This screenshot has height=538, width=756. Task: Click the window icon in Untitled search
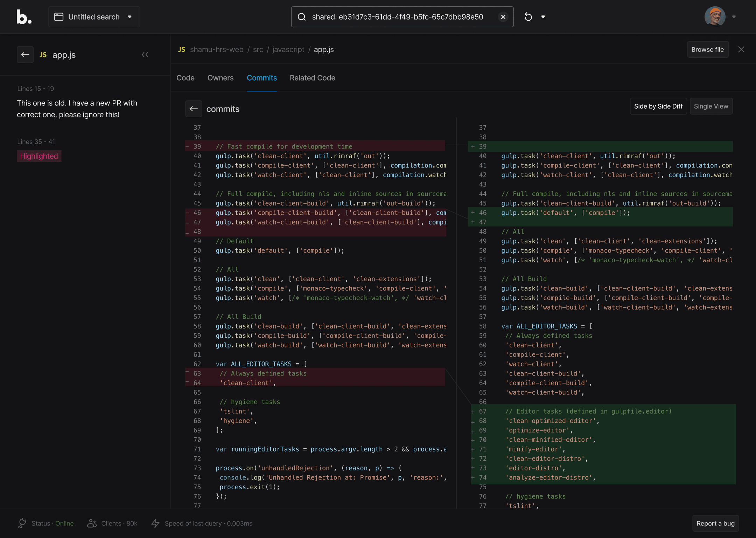59,17
